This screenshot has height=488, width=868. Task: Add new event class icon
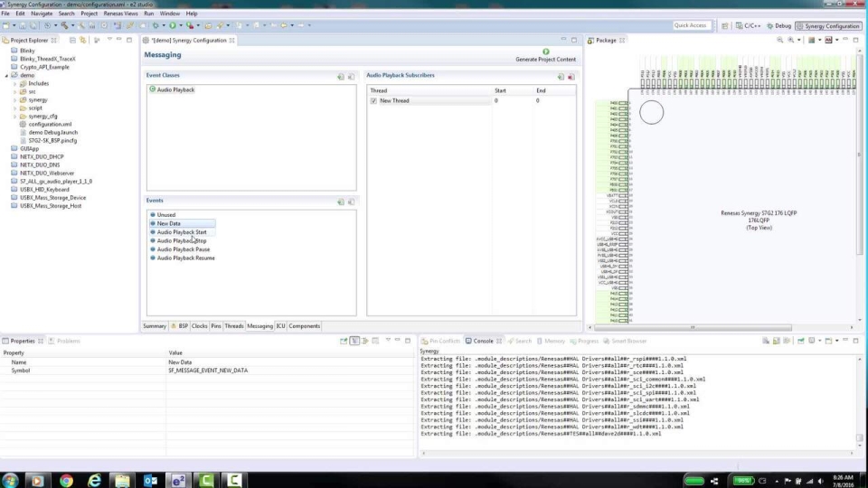pos(341,77)
